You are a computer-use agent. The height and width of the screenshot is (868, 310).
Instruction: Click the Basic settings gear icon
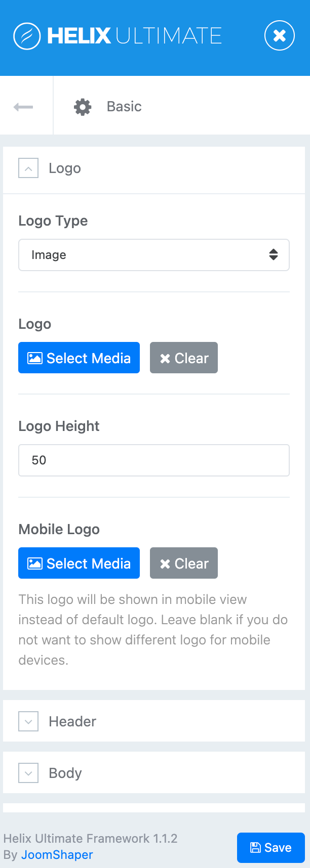[x=83, y=107]
